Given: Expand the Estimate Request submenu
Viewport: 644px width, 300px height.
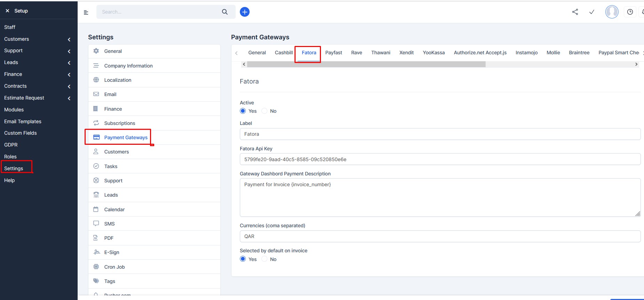Looking at the screenshot, I should 69,98.
